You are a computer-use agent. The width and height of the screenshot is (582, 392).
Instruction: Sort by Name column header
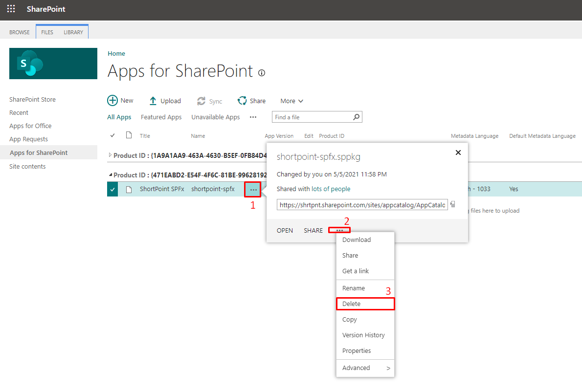[x=198, y=136]
